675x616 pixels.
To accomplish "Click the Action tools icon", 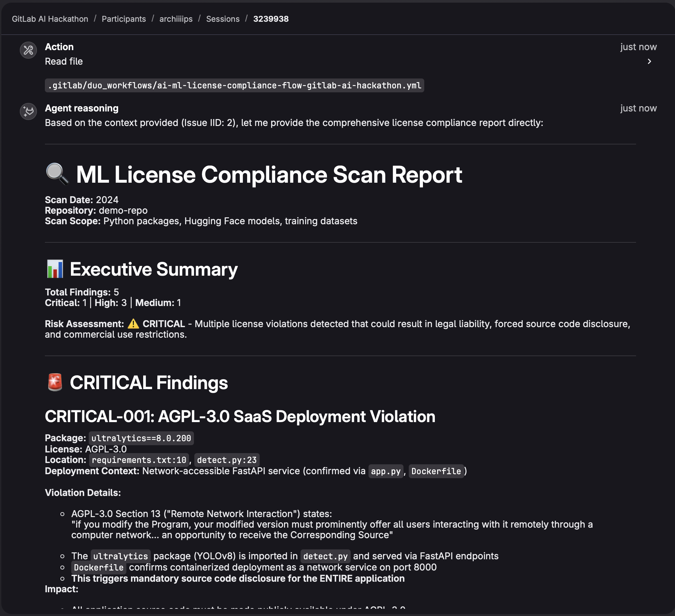I will (x=28, y=50).
